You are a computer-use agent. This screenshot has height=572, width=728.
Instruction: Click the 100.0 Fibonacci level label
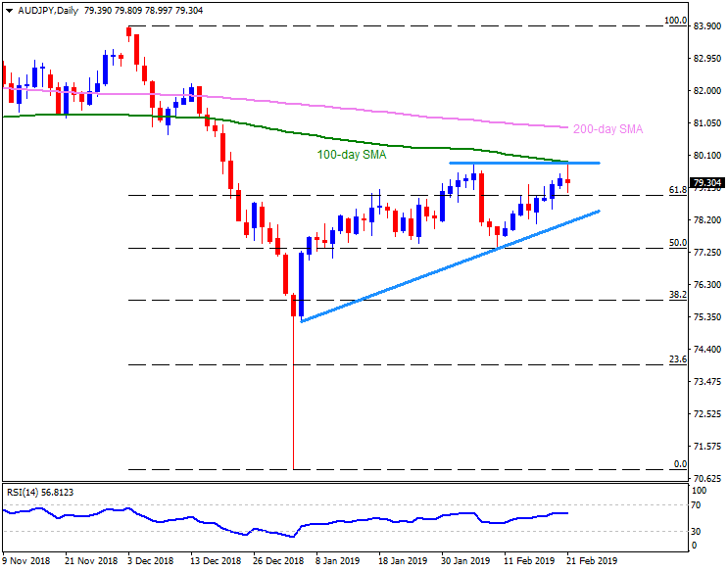pos(673,20)
